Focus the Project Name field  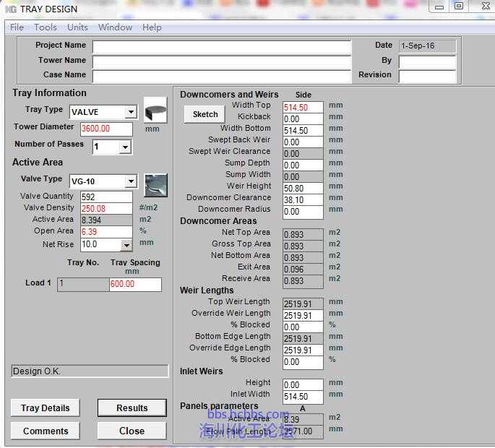click(222, 47)
